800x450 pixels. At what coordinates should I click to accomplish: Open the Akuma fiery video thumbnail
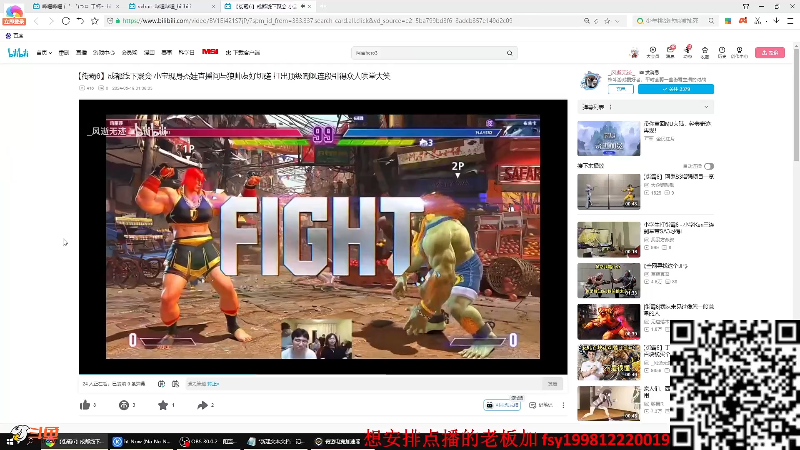tap(608, 322)
